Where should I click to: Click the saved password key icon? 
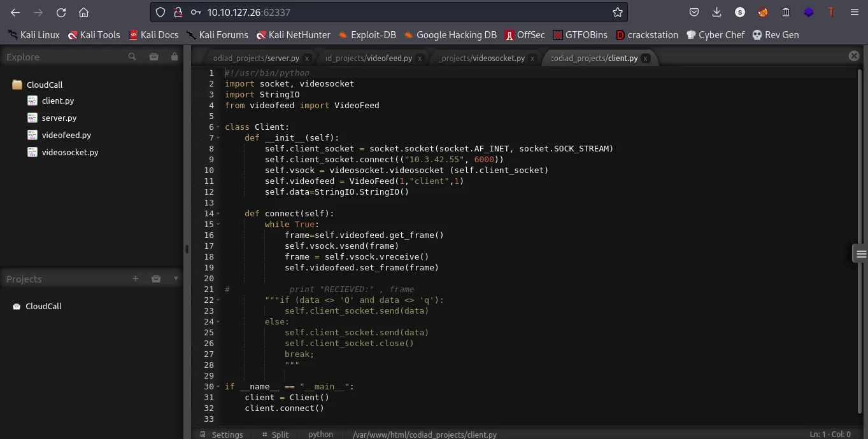[196, 12]
